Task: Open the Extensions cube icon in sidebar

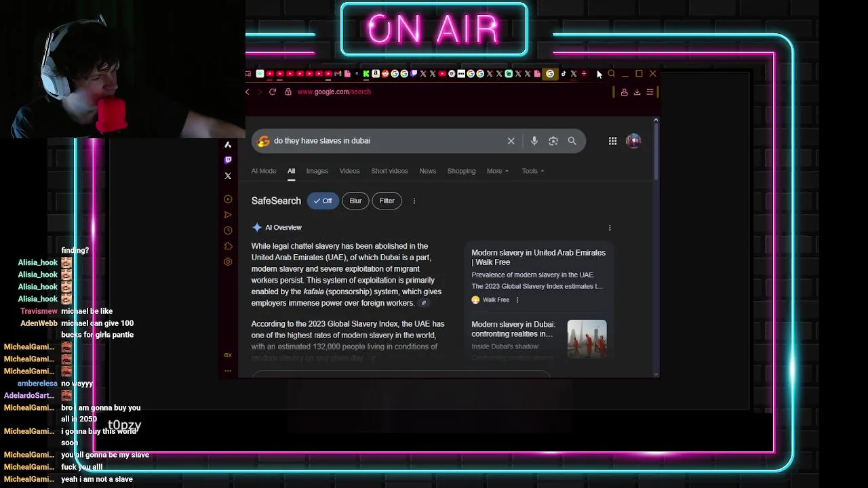Action: (228, 246)
